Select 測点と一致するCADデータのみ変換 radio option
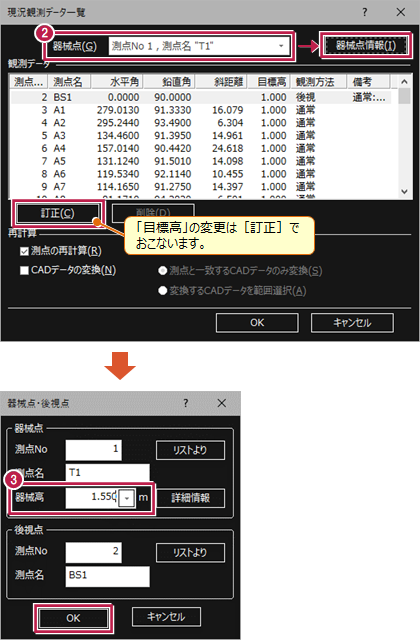Image resolution: width=420 pixels, height=640 pixels. coord(162,270)
